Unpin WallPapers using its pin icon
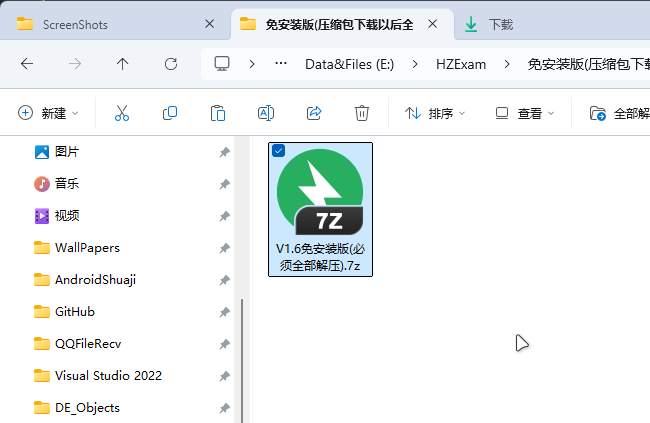This screenshot has width=650, height=423. pos(224,248)
